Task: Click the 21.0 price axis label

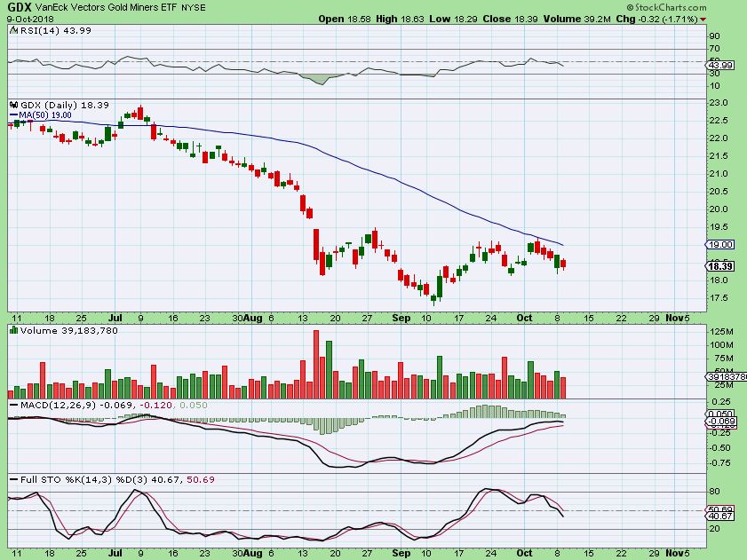Action: point(719,174)
